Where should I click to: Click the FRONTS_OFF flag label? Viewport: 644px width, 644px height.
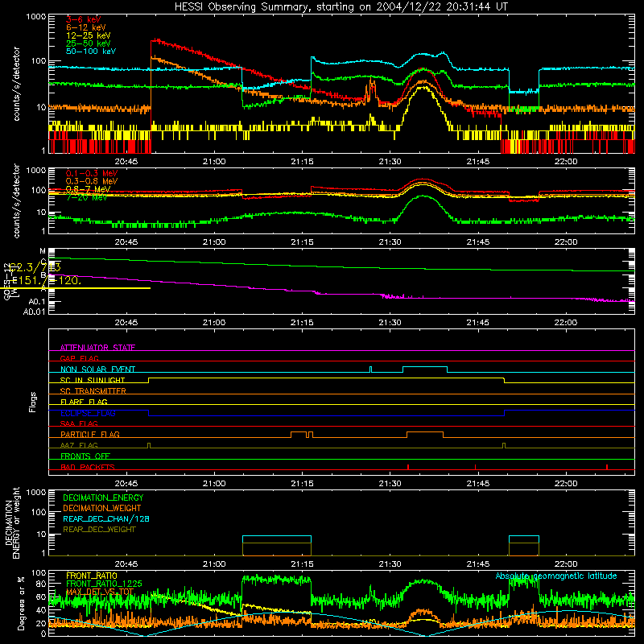(85, 456)
